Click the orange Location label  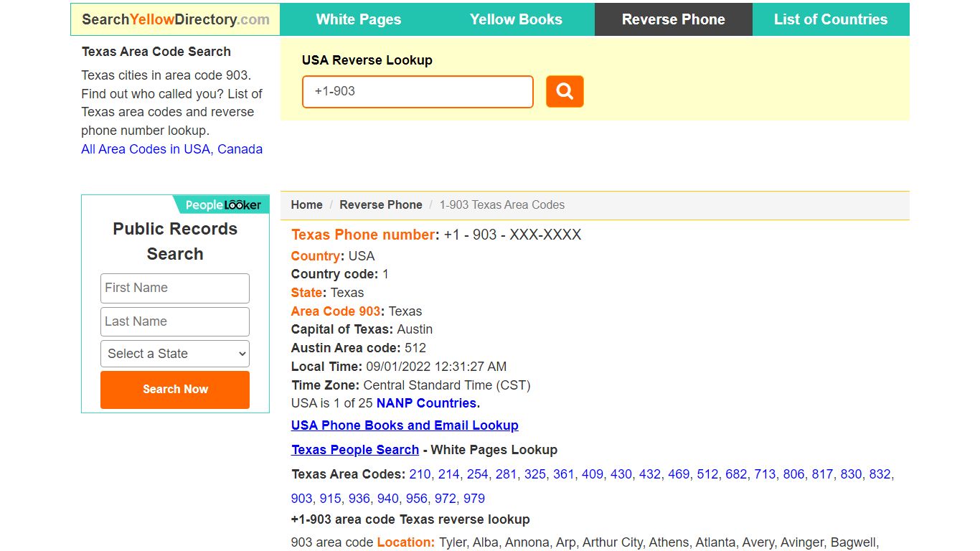click(406, 542)
